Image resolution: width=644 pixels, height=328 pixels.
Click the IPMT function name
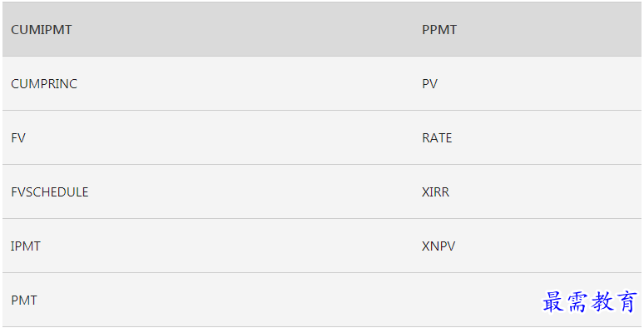[26, 246]
